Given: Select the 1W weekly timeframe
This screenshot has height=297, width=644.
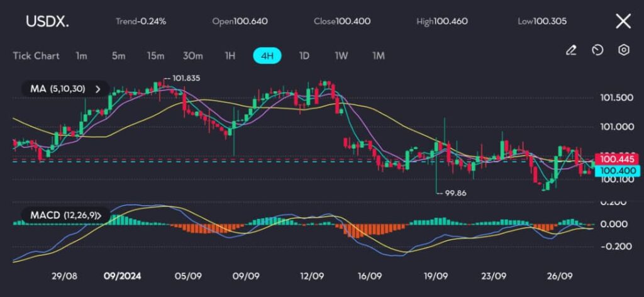Looking at the screenshot, I should pyautogui.click(x=341, y=55).
